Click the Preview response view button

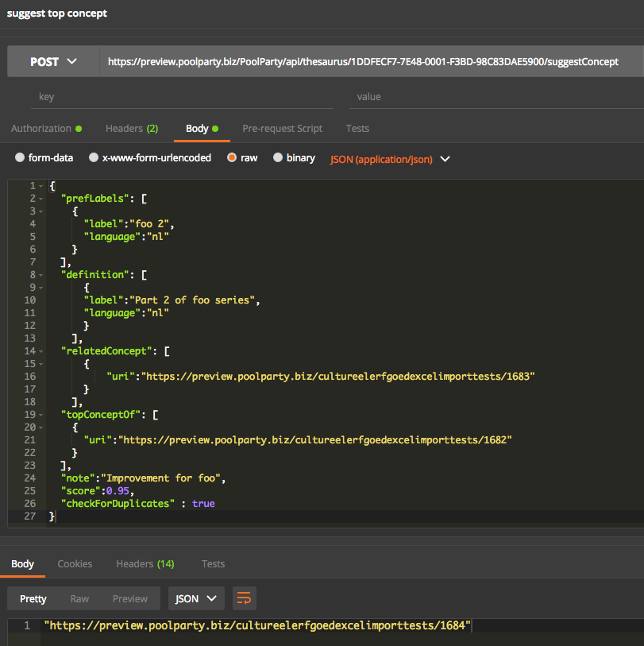tap(129, 598)
